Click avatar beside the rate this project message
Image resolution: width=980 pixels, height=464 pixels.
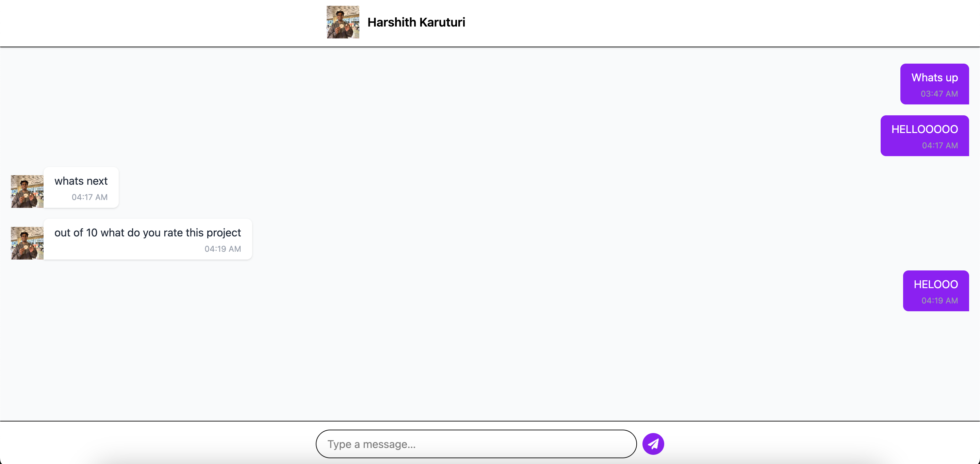[27, 243]
